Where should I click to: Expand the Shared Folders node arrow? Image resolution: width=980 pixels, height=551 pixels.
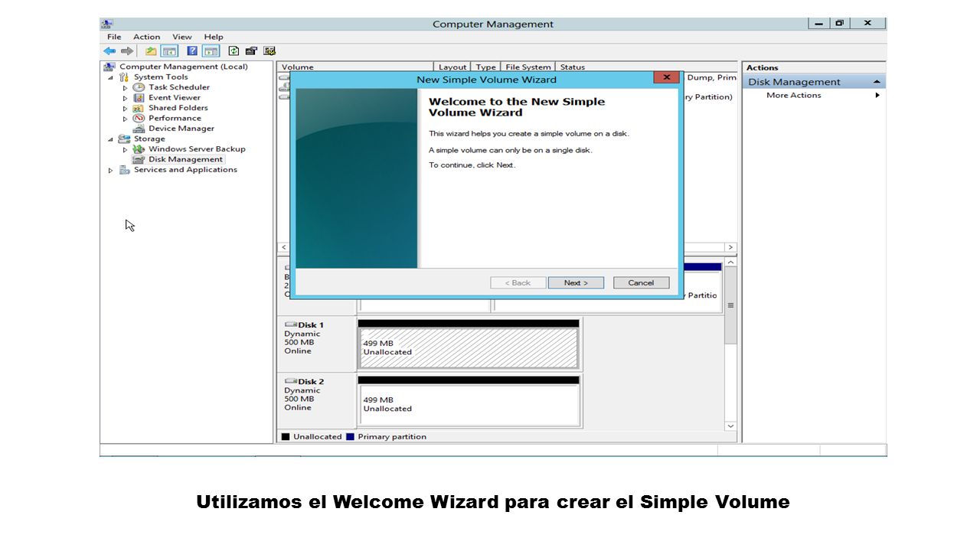126,109
